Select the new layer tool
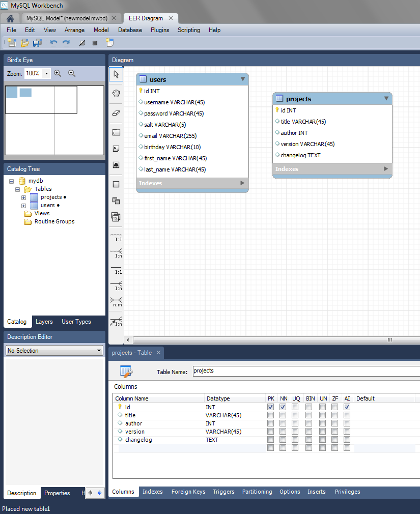The image size is (420, 514). 116,132
